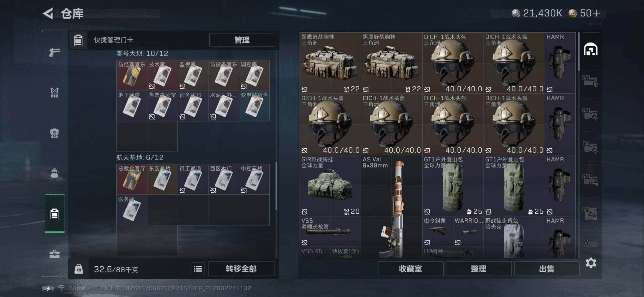
Task: Toggle the list view icon beside weight
Action: pos(198,269)
